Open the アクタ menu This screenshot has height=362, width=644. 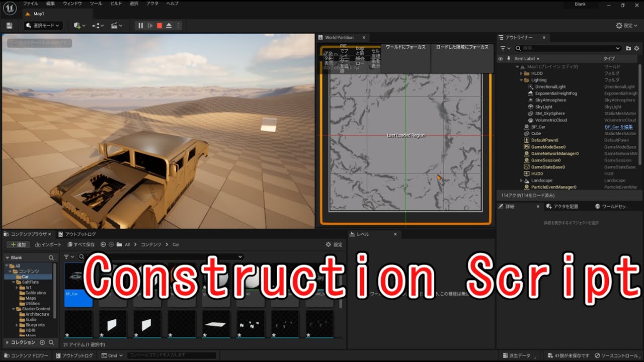click(152, 4)
